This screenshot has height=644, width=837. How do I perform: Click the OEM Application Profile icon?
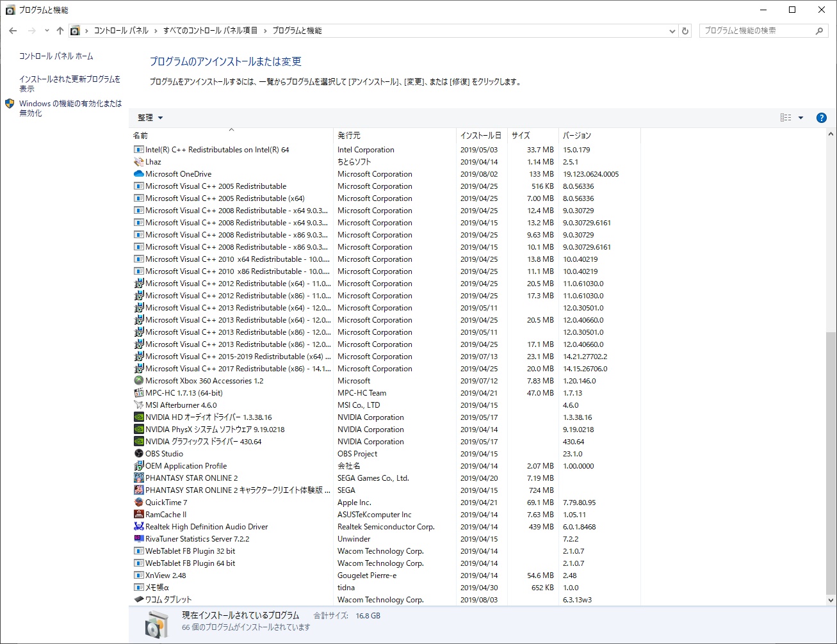click(139, 466)
